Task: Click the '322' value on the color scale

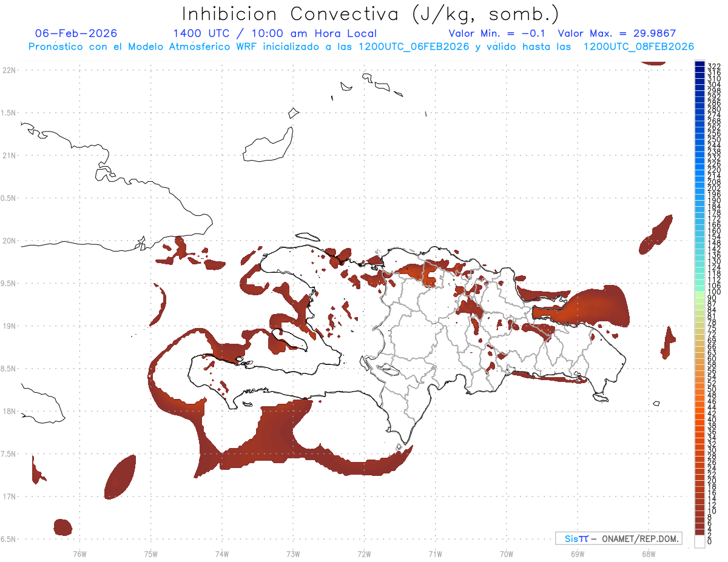Action: [x=714, y=65]
